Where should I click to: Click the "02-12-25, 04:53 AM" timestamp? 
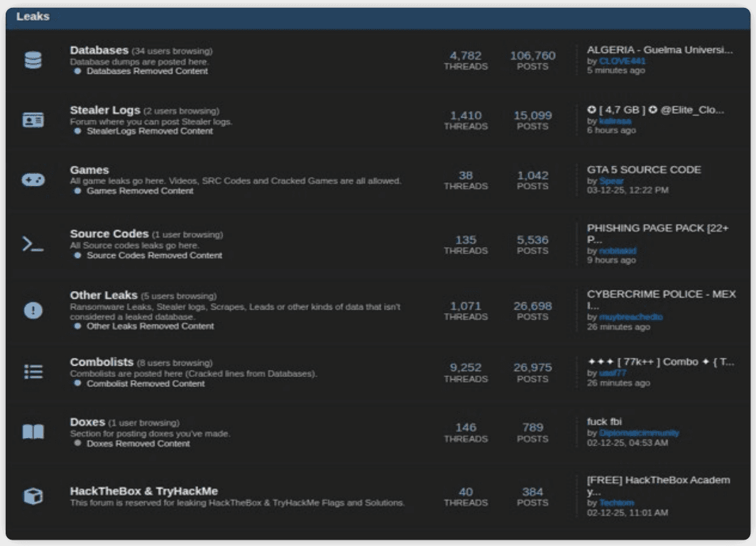coord(628,443)
